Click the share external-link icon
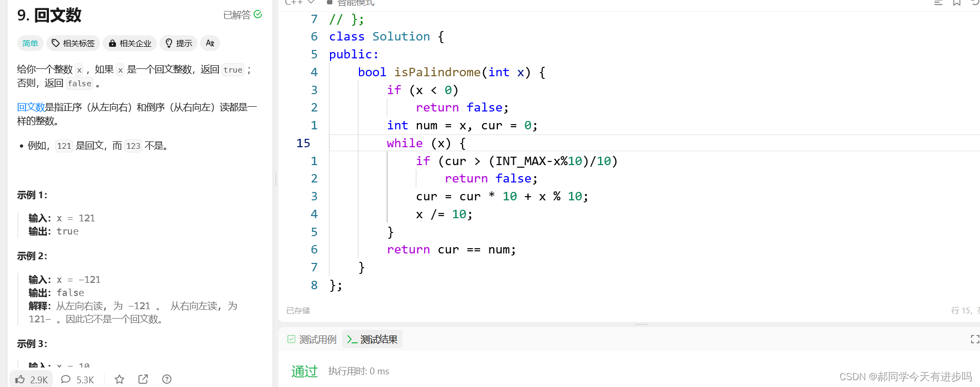This screenshot has height=387, width=980. [143, 379]
